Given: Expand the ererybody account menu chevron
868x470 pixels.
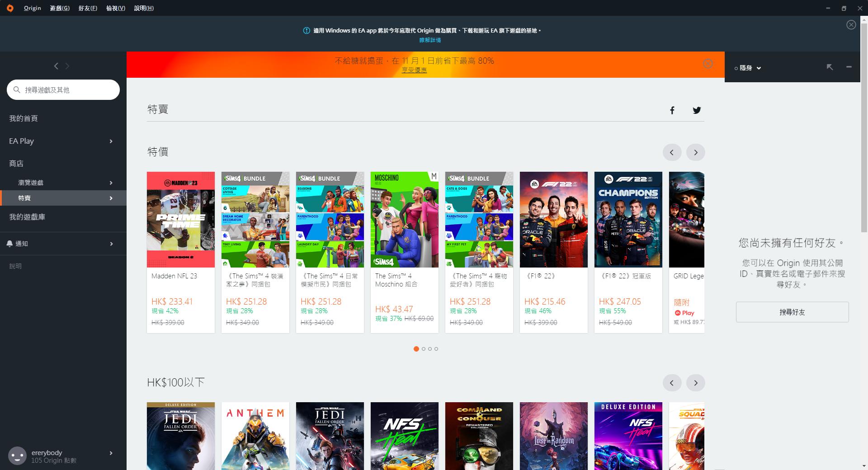Looking at the screenshot, I should pos(111,453).
